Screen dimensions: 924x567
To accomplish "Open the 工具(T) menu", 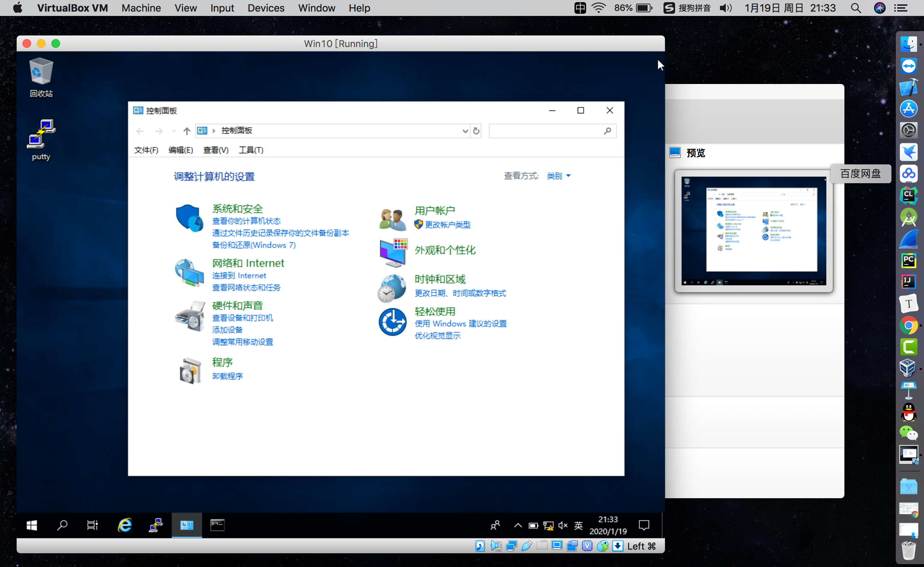I will coord(251,150).
